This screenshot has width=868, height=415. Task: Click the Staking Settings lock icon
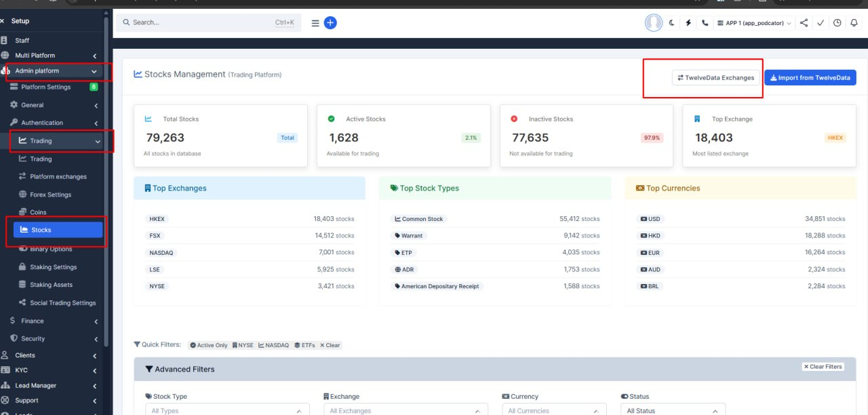pos(22,267)
